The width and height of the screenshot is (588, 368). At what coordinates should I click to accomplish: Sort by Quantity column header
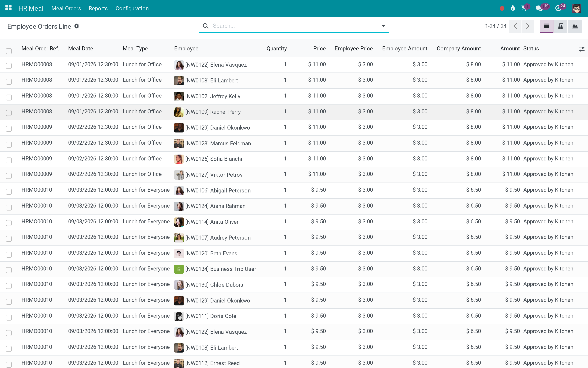click(x=277, y=48)
